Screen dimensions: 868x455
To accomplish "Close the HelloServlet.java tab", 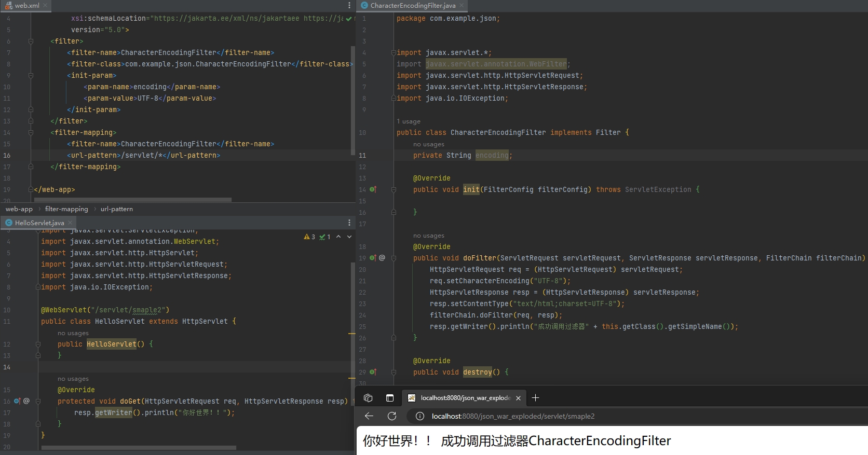I will 70,223.
